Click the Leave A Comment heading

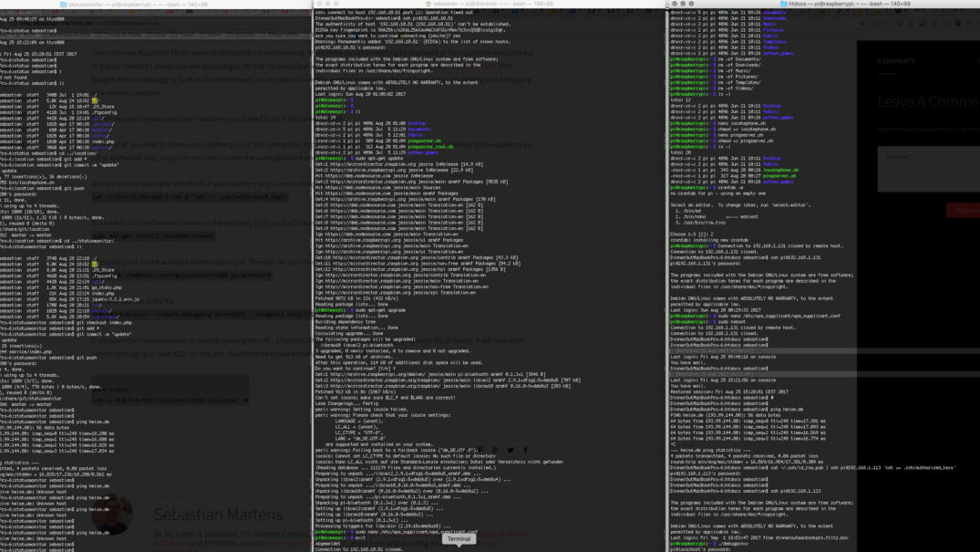[928, 101]
